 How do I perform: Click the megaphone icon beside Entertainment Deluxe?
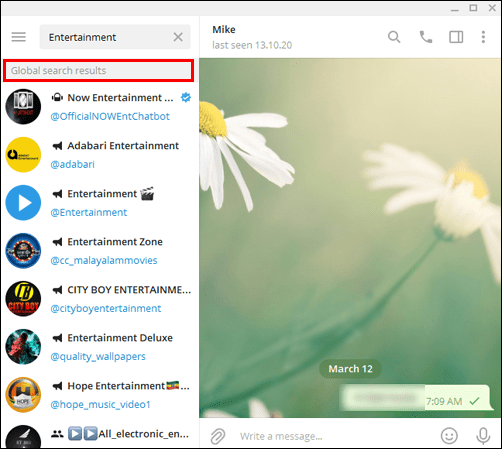tap(57, 338)
